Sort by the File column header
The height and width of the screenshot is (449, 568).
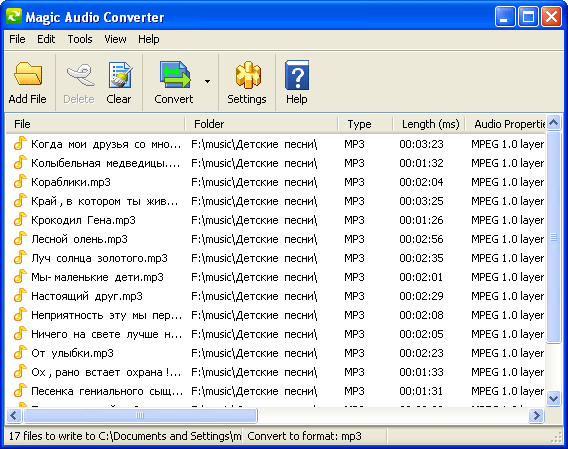[x=96, y=124]
